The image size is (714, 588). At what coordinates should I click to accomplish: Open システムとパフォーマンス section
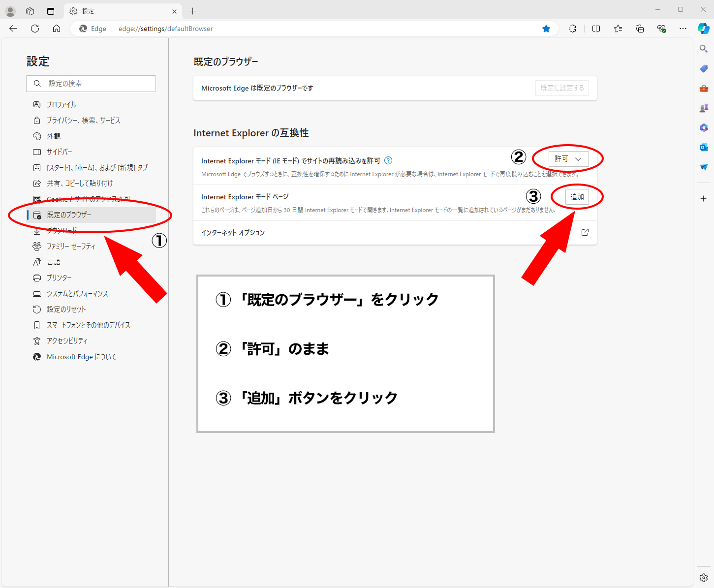pyautogui.click(x=92, y=293)
